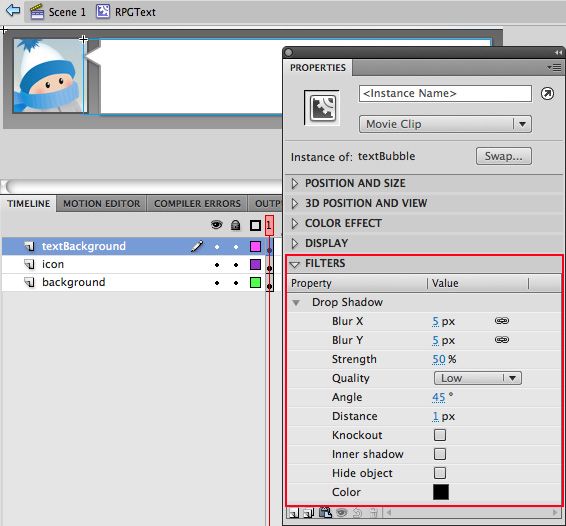Switch to the Motion Editor tab
The image size is (566, 526).
tap(101, 204)
